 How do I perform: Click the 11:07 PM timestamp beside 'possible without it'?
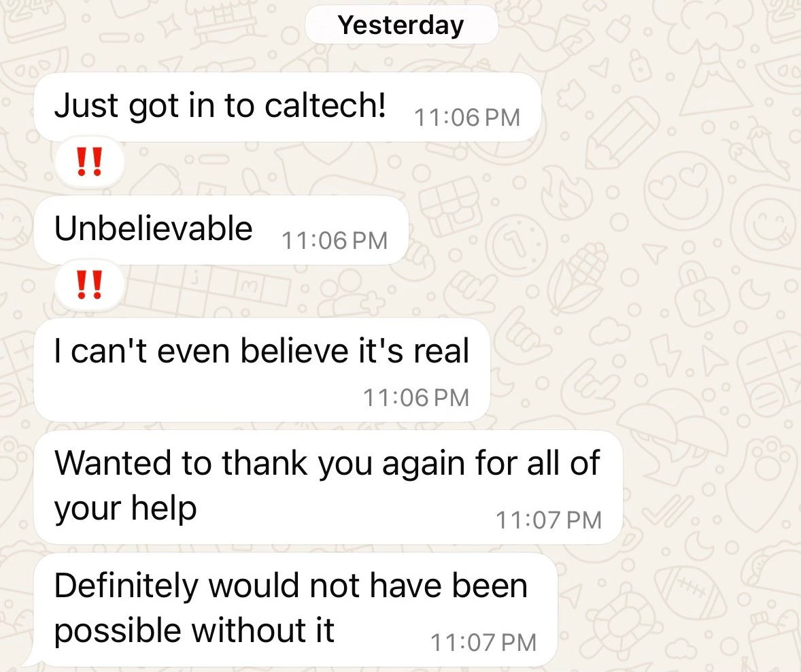pyautogui.click(x=483, y=642)
